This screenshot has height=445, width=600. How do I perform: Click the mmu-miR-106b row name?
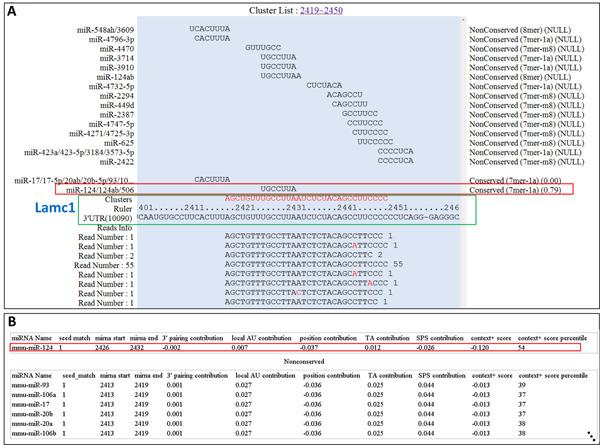[34, 433]
